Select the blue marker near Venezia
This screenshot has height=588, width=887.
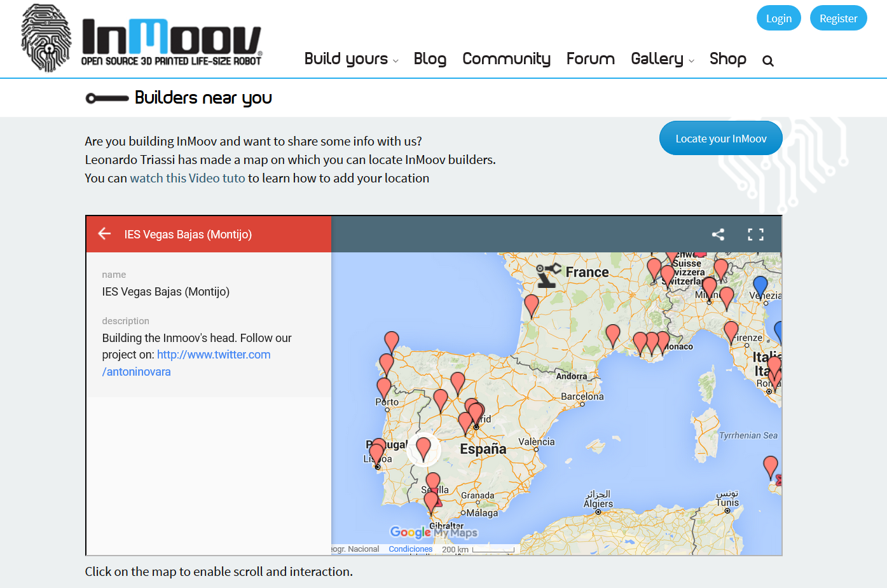tap(760, 285)
